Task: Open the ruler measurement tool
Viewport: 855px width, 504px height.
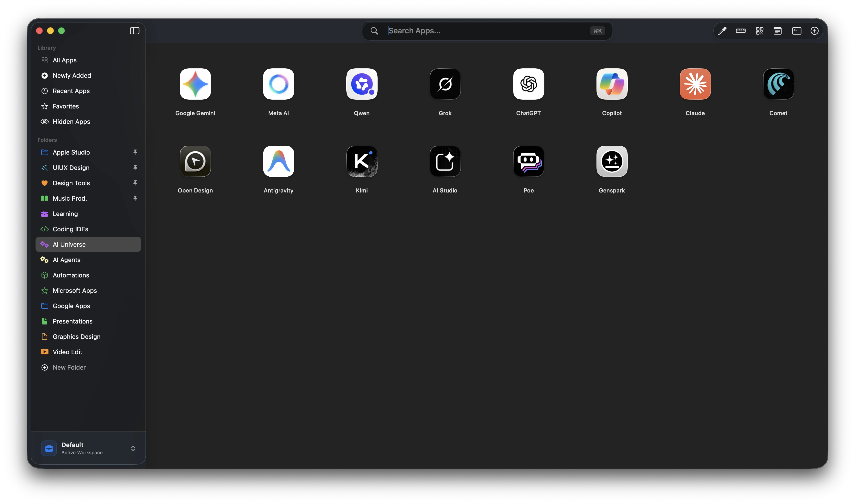Action: tap(741, 31)
